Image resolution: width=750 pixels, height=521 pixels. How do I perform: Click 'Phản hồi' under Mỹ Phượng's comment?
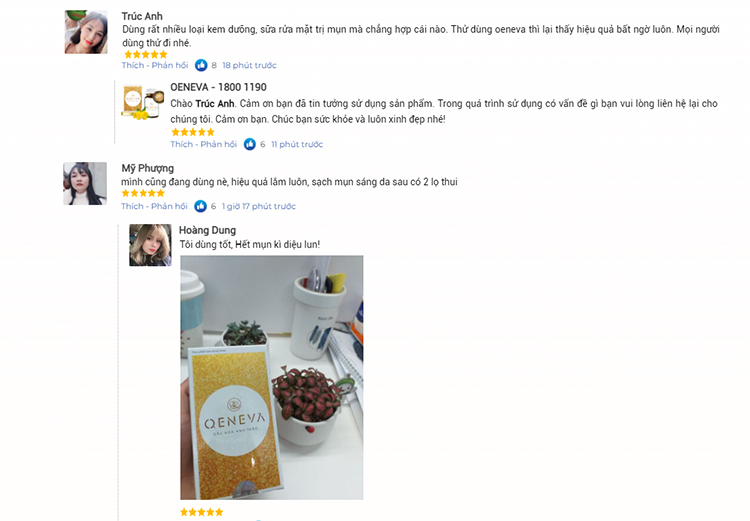(x=169, y=206)
